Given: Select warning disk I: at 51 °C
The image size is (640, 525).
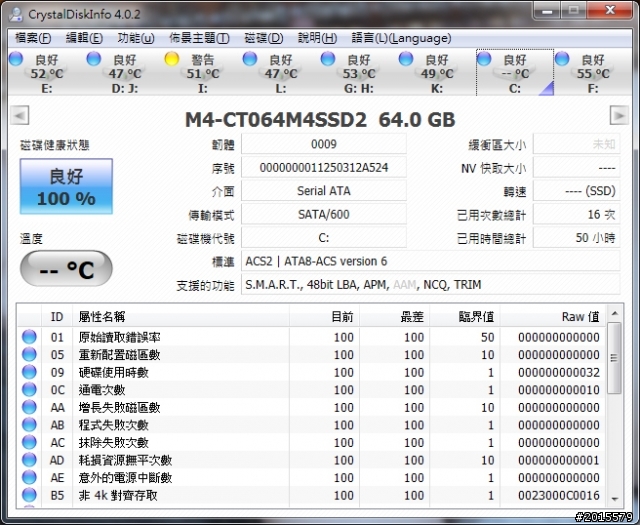Looking at the screenshot, I should (x=202, y=73).
